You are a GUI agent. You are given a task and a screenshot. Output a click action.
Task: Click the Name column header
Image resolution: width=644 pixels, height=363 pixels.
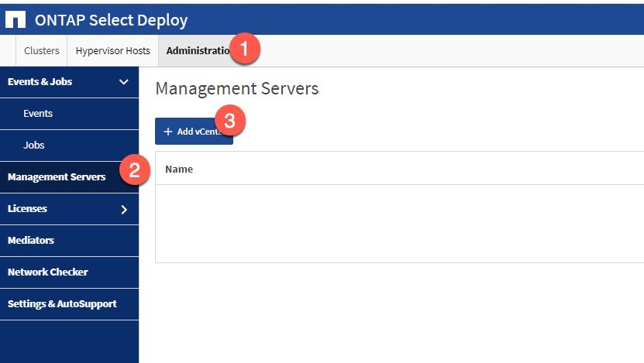pyautogui.click(x=179, y=169)
